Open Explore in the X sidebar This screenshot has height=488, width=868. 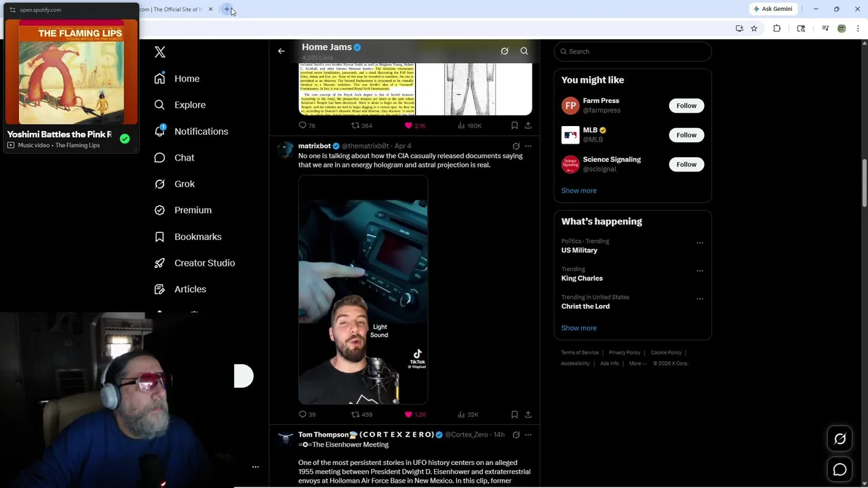click(180, 105)
